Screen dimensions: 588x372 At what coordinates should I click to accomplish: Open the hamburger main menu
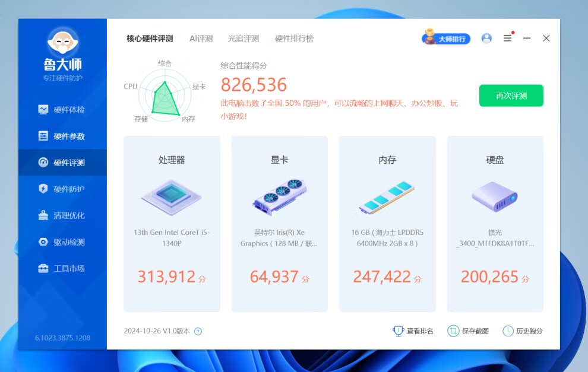[507, 38]
